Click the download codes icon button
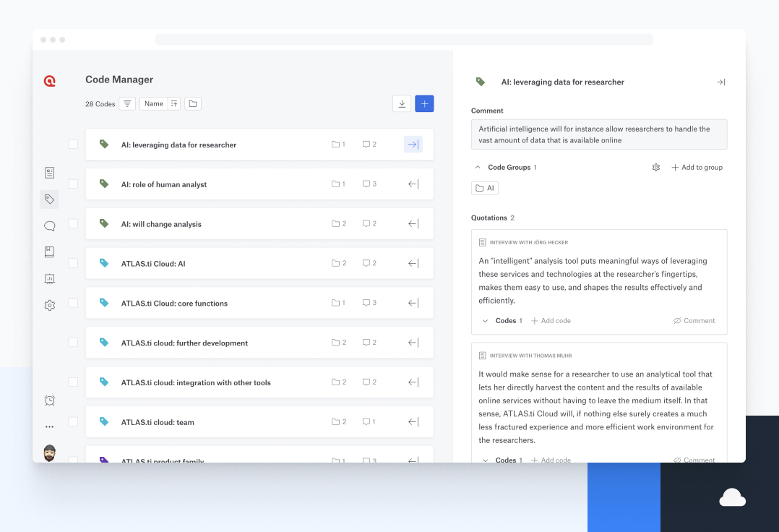Image resolution: width=779 pixels, height=532 pixels. tap(402, 104)
